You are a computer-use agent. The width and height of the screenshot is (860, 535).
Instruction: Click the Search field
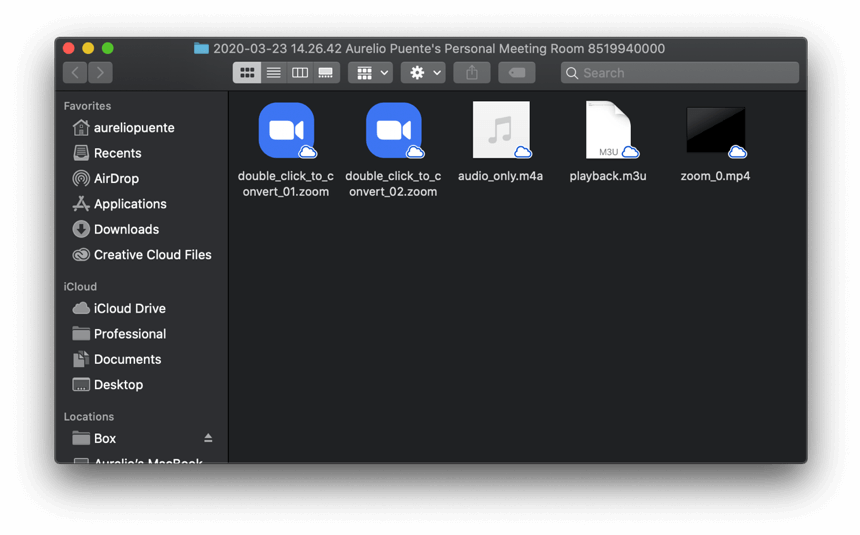pyautogui.click(x=680, y=72)
